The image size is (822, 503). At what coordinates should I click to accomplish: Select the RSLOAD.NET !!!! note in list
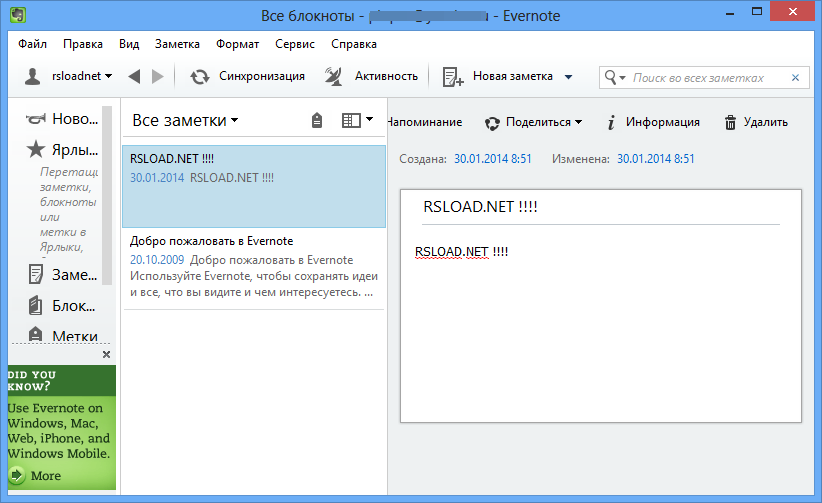pos(254,186)
